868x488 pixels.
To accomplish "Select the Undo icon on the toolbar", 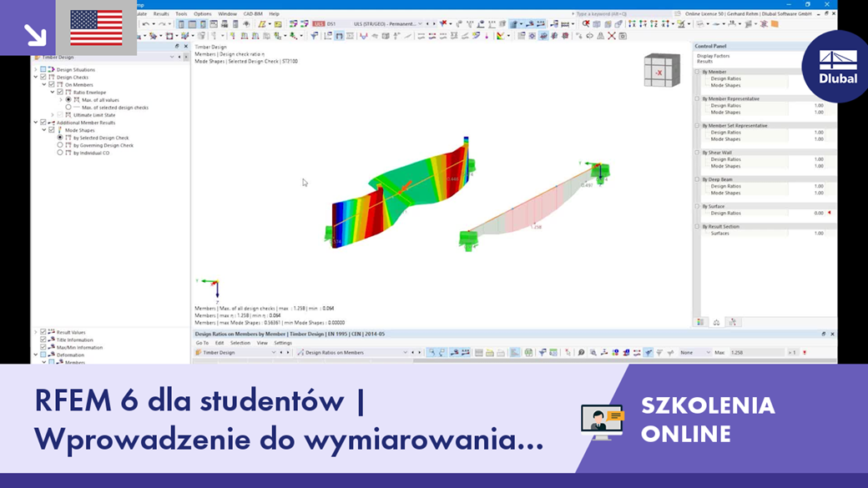I will point(144,23).
